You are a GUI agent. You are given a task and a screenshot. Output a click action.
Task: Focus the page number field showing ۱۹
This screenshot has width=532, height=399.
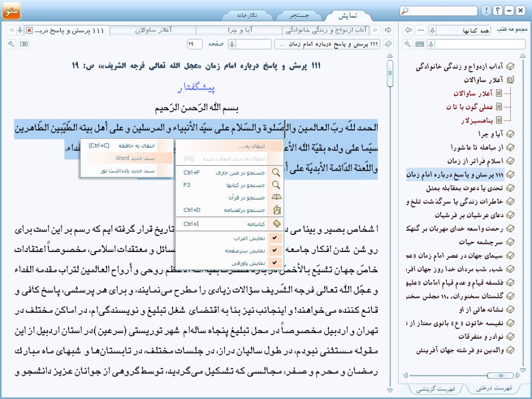point(194,44)
